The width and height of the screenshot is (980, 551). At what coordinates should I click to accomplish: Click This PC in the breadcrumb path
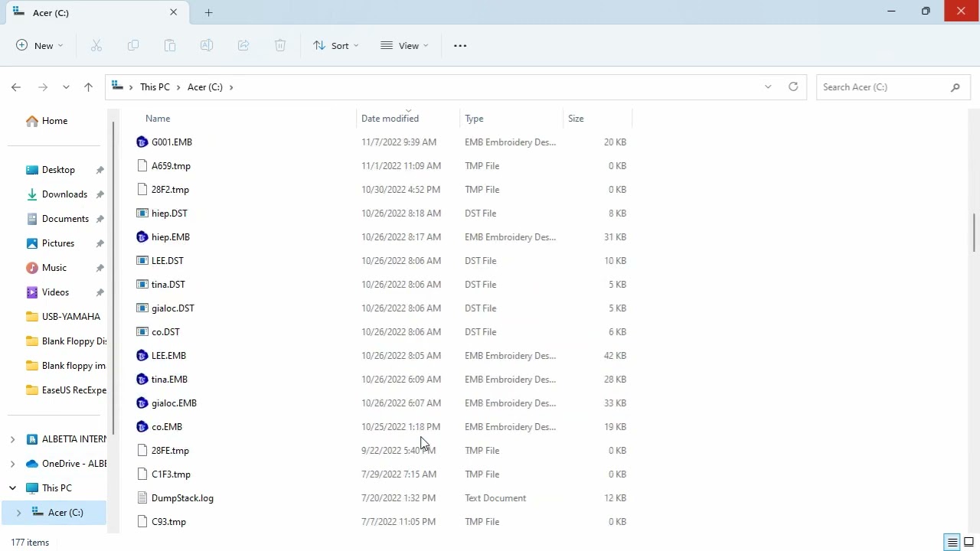coord(155,87)
